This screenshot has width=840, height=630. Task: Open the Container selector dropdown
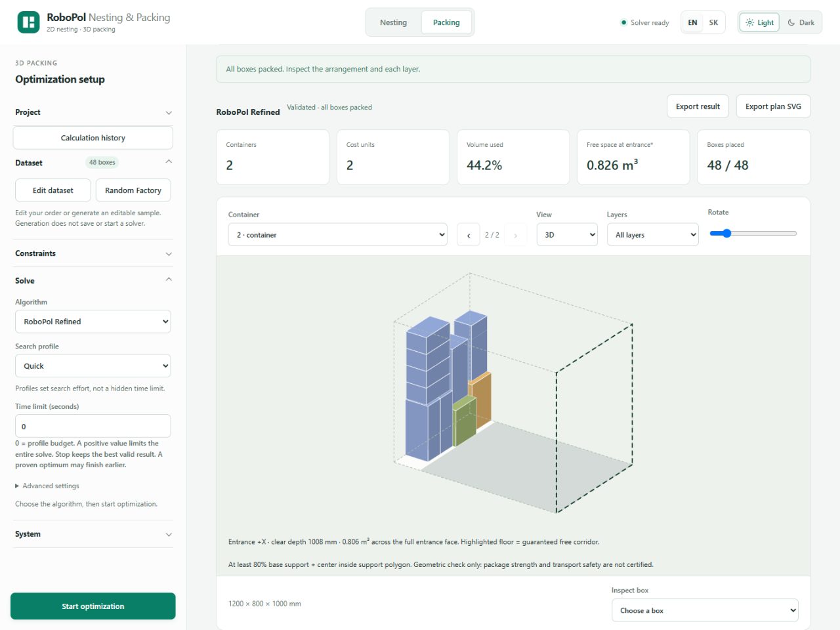pyautogui.click(x=337, y=235)
